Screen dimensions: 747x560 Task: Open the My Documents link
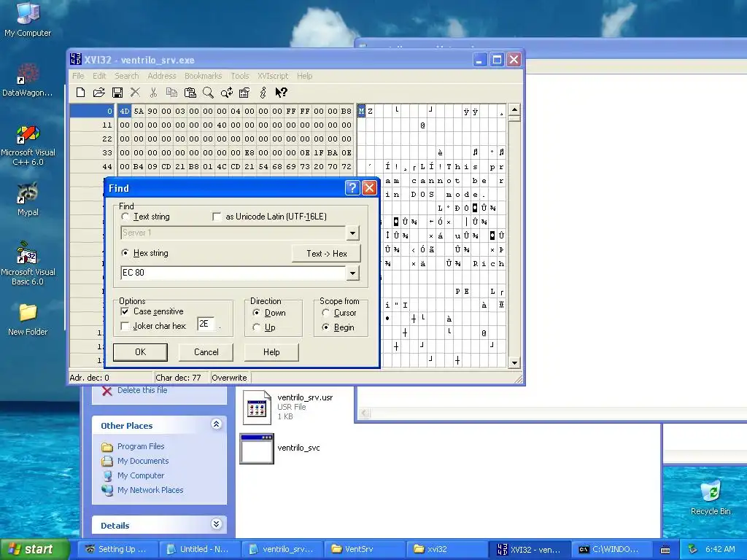(143, 461)
